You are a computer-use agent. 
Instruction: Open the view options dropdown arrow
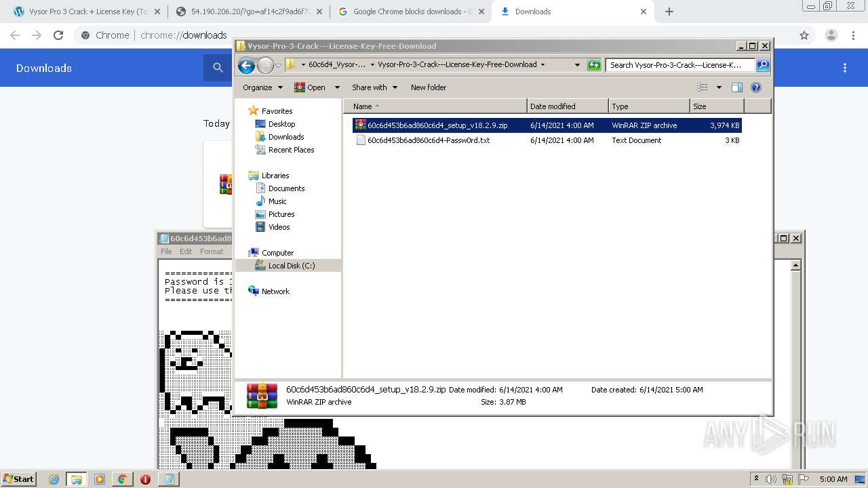coord(719,87)
